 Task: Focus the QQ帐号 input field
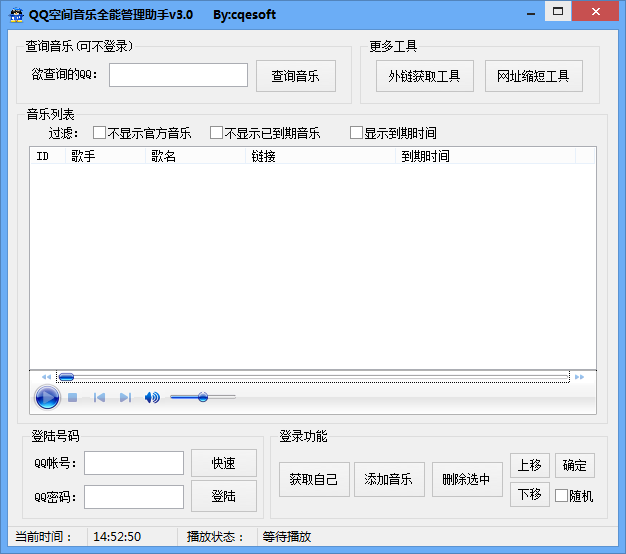[x=134, y=463]
